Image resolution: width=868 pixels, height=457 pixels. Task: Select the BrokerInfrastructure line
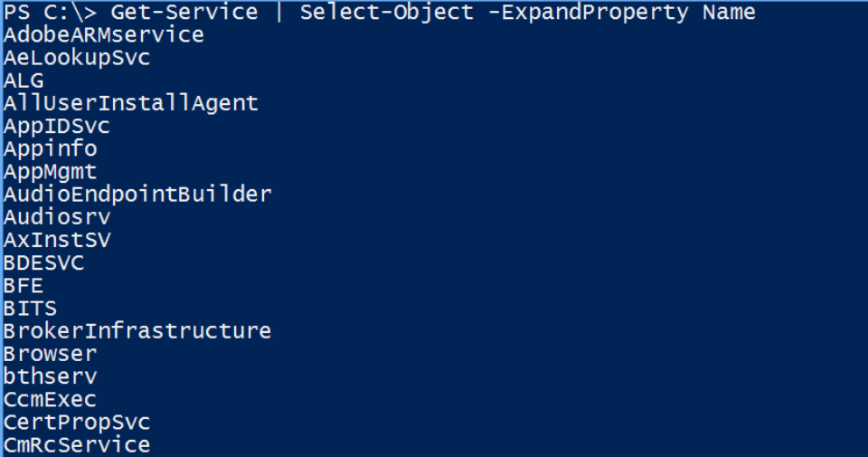coord(137,330)
